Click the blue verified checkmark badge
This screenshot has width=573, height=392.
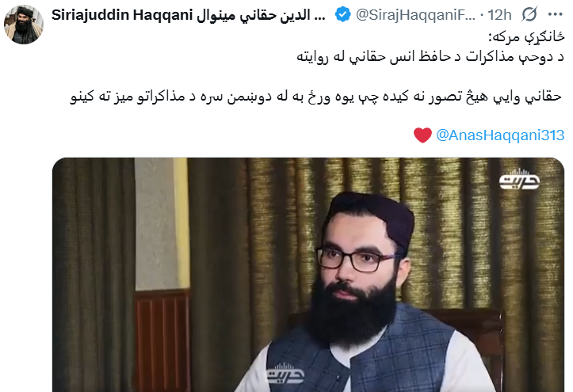point(343,14)
